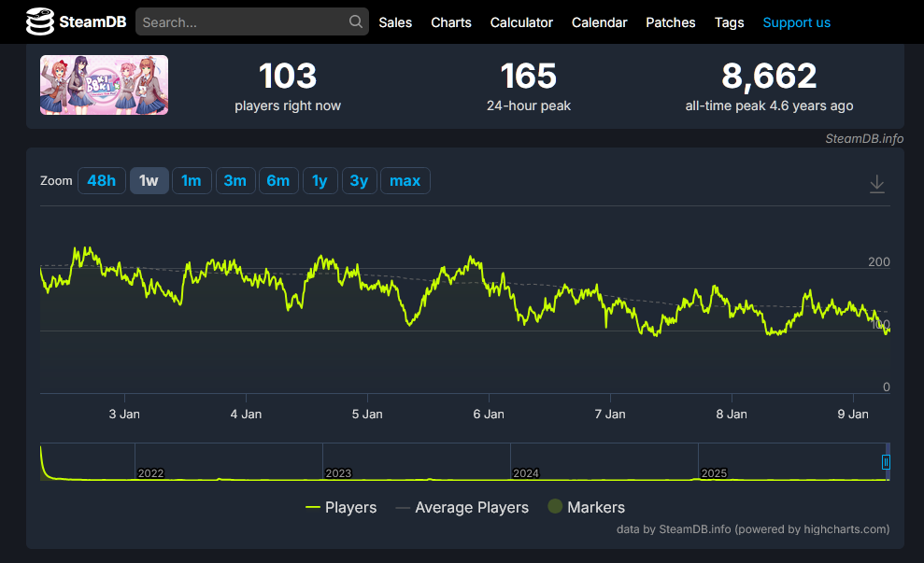Click the '4 Jan' axis label
Screen dimensions: 924x563
pos(246,414)
